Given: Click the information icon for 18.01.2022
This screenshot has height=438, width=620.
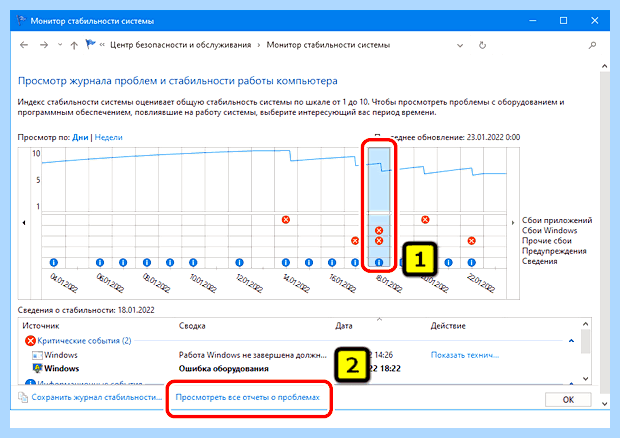Looking at the screenshot, I should [379, 262].
